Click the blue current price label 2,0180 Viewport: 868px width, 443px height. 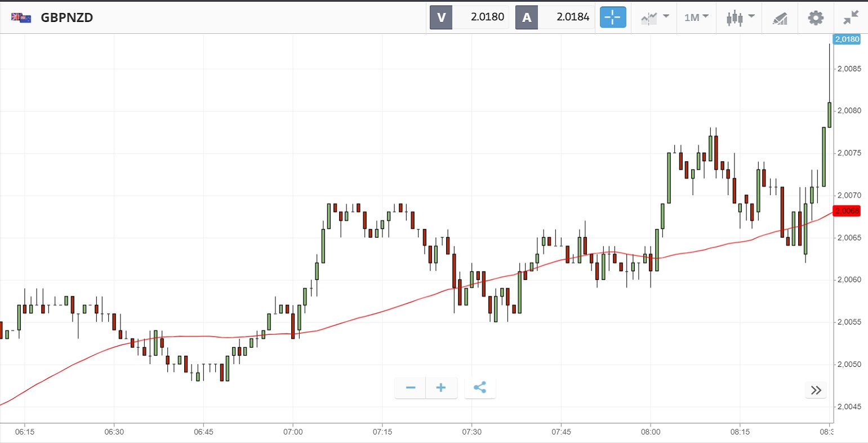847,39
